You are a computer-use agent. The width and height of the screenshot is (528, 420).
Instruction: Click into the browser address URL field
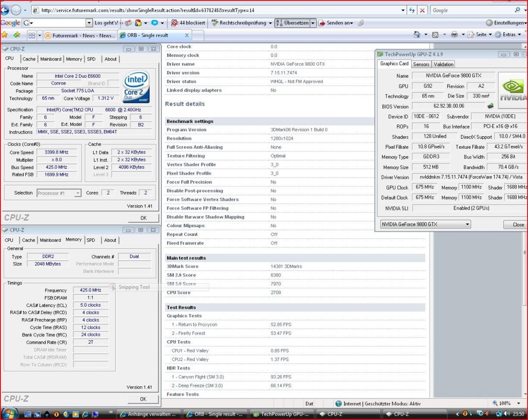[220, 10]
